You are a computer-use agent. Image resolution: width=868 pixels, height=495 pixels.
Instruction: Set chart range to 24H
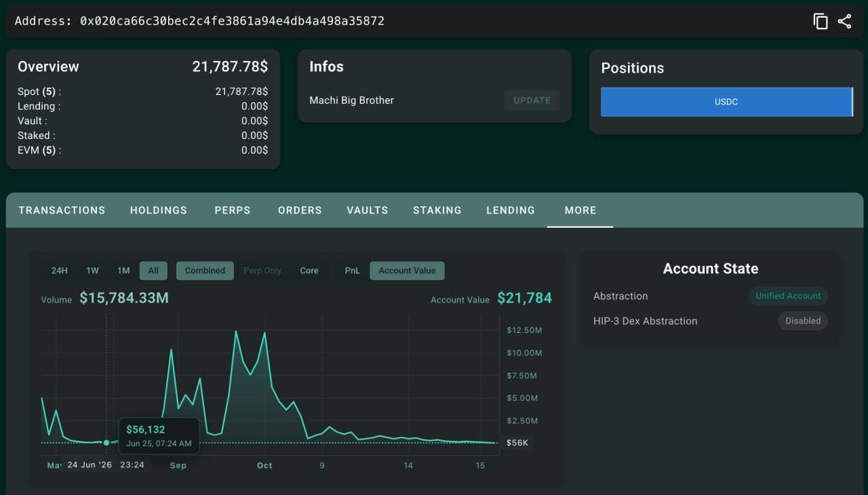pyautogui.click(x=60, y=271)
